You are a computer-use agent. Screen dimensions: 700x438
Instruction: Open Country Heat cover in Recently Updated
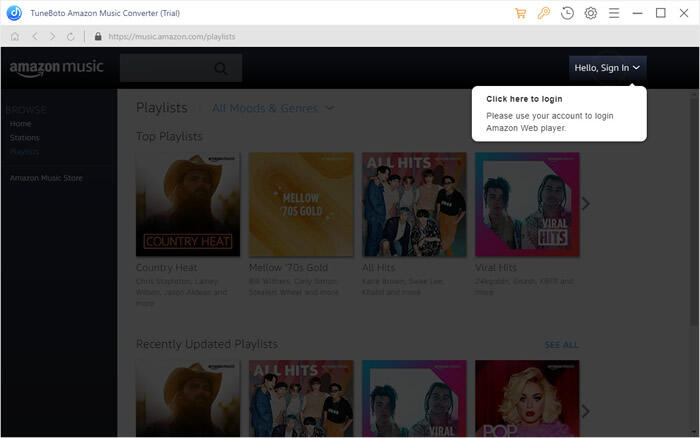click(x=188, y=398)
